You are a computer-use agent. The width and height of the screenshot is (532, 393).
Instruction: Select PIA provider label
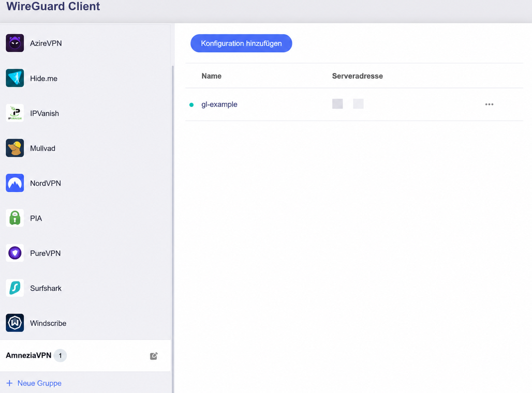click(x=36, y=218)
